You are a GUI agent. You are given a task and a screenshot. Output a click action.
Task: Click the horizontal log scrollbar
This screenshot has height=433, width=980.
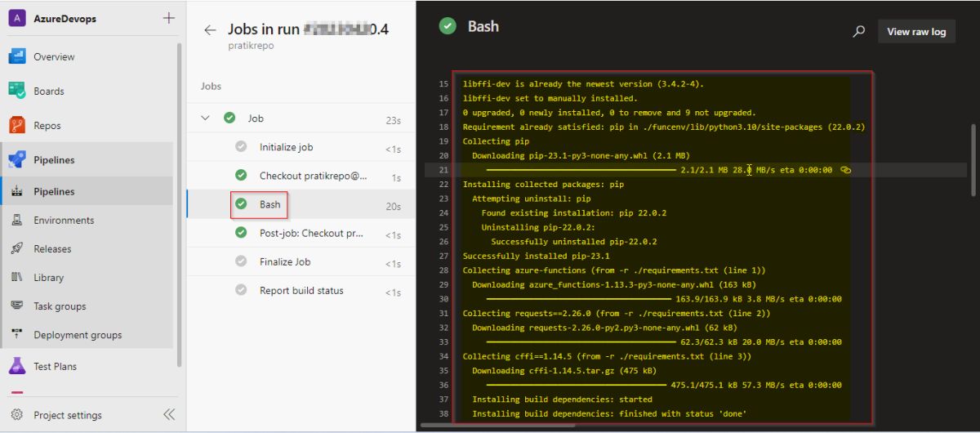[499, 426]
